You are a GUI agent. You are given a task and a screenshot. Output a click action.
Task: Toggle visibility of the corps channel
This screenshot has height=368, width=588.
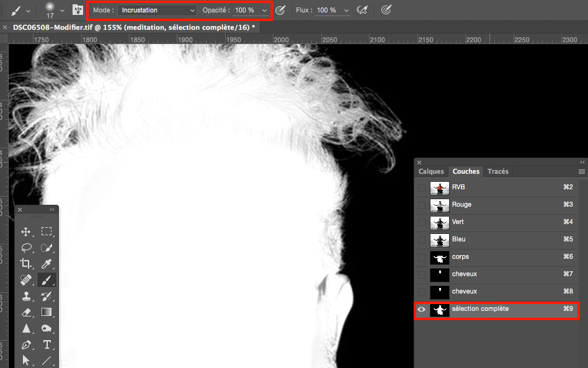422,257
